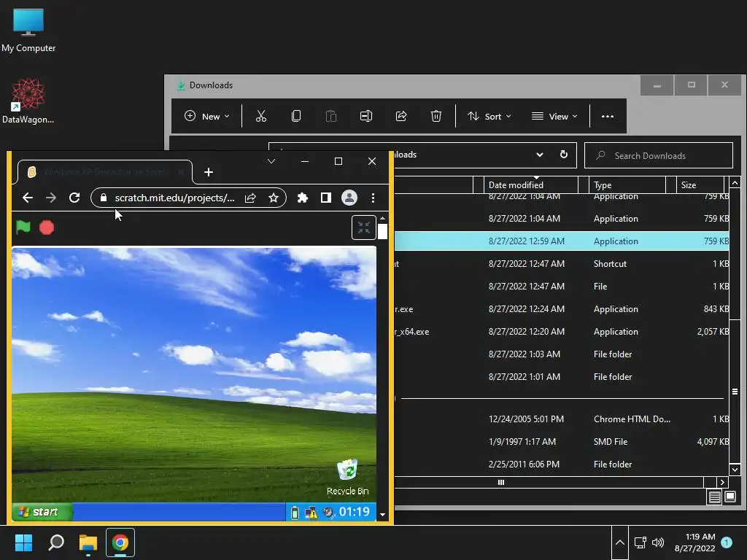Toggle the Chrome side panel
Viewport: 747px width, 560px height.
(326, 198)
